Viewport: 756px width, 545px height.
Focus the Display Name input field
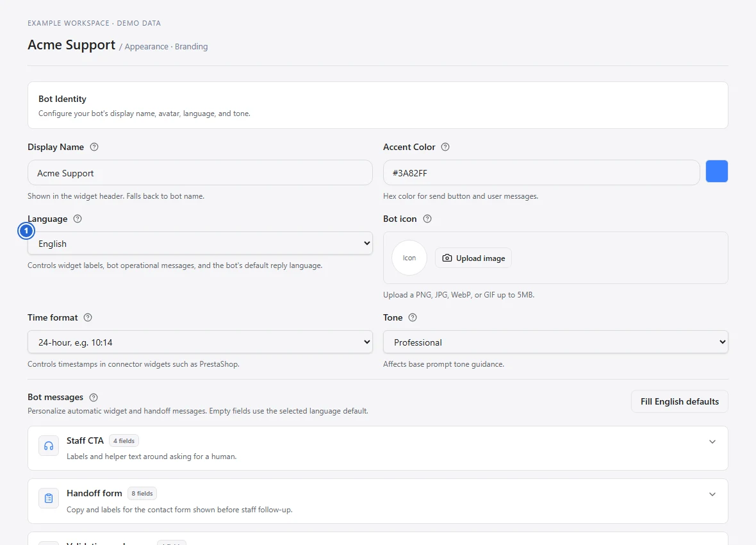pyautogui.click(x=200, y=172)
